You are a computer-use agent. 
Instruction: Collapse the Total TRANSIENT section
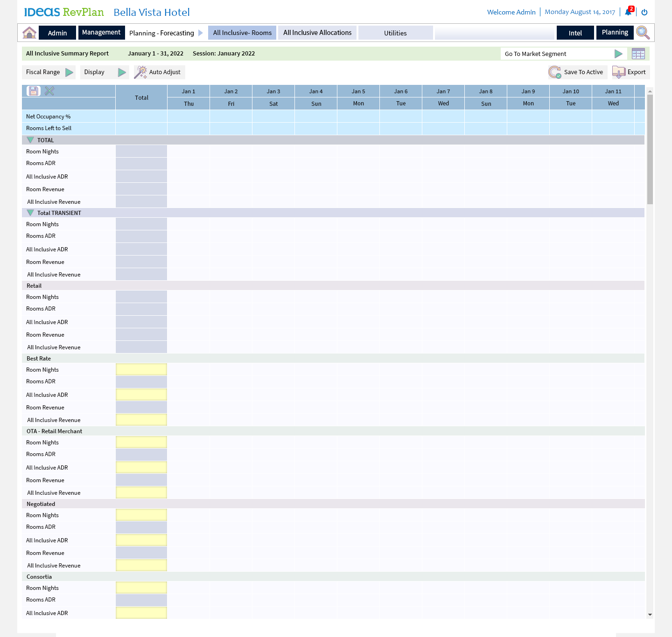click(x=30, y=213)
